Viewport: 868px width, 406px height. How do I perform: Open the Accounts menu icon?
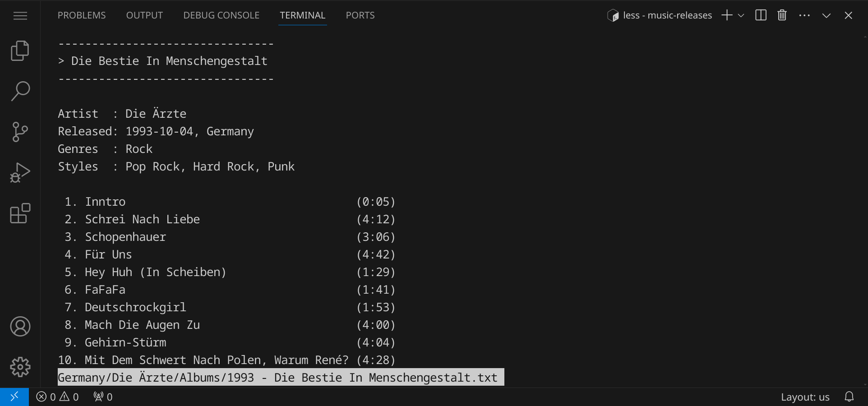pyautogui.click(x=20, y=326)
